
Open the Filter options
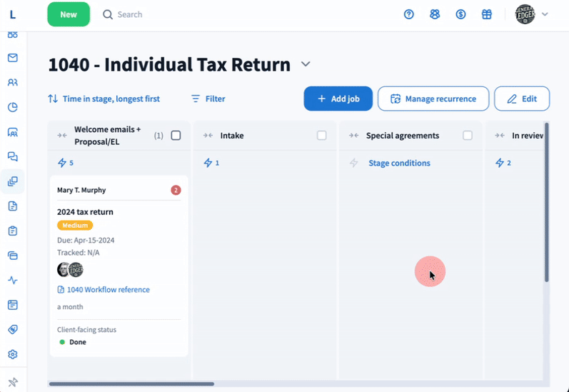tap(208, 99)
